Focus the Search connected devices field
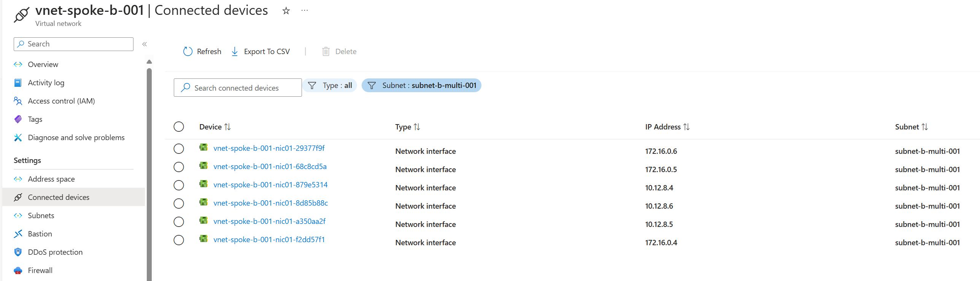980x281 pixels. tap(238, 88)
